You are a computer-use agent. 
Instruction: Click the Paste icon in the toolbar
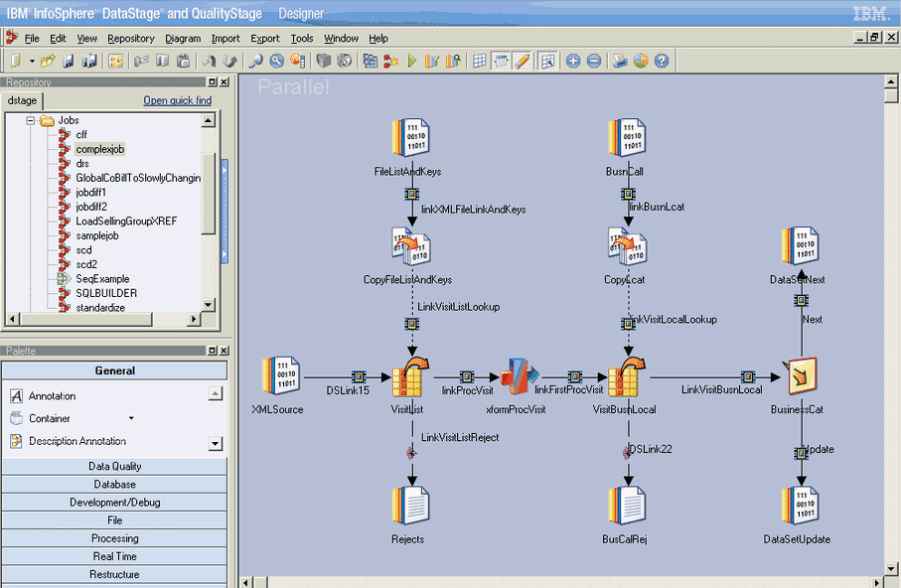pos(185,61)
